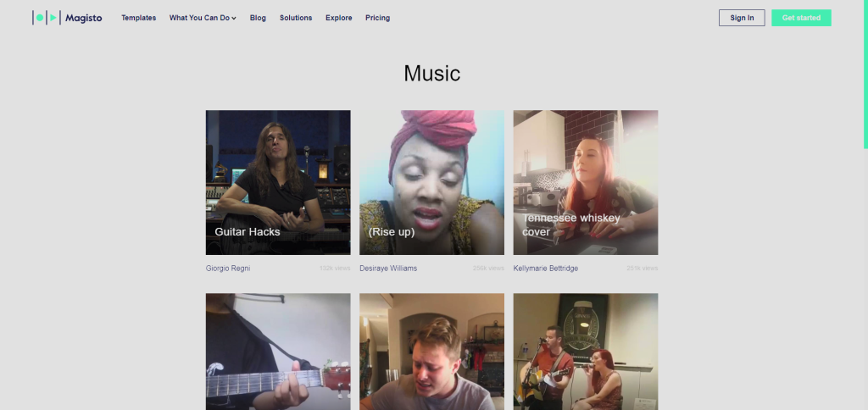Open the Tennessee whiskey cover video
Image resolution: width=868 pixels, height=410 pixels.
[586, 183]
